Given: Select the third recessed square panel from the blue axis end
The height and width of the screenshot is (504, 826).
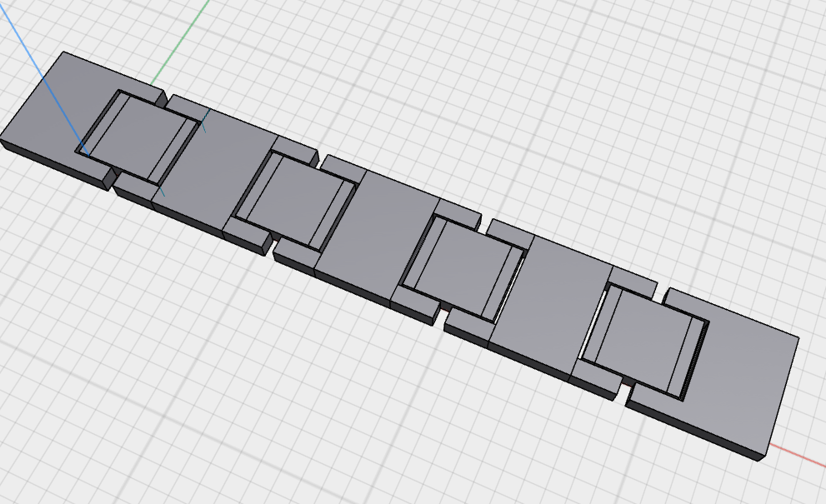Looking at the screenshot, I should (463, 268).
